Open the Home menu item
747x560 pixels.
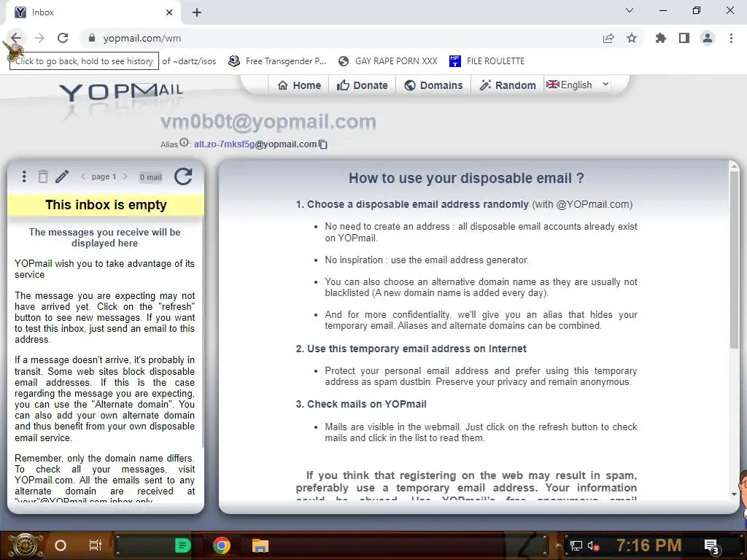pyautogui.click(x=300, y=85)
